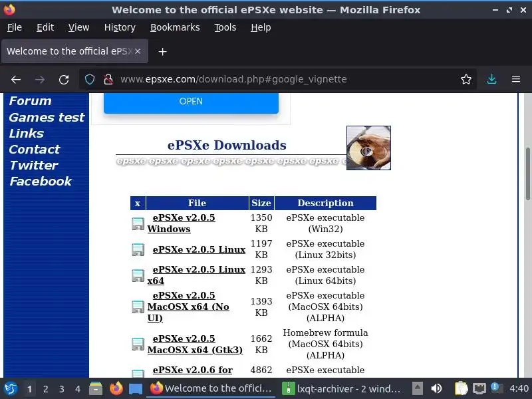532x399 pixels.
Task: Click floppy icon for MacOSX Gtk3 row
Action: (138, 344)
